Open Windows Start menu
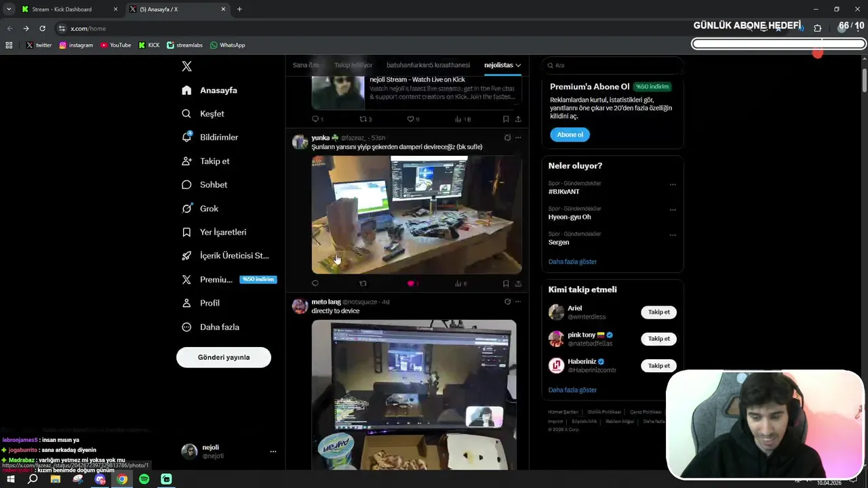The height and width of the screenshot is (488, 868). tap(11, 479)
